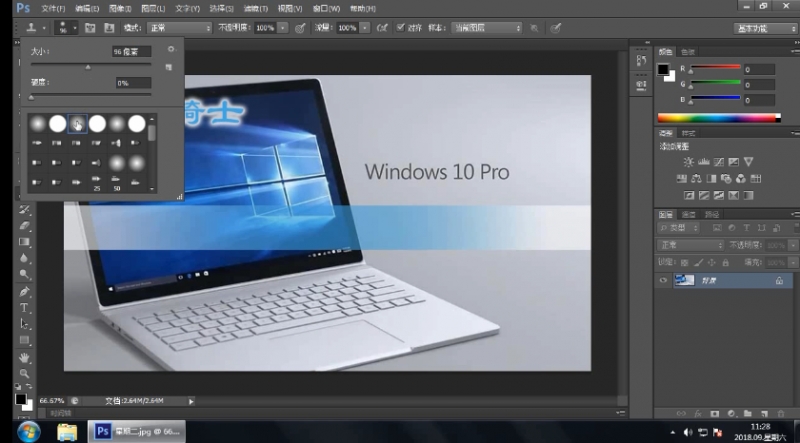800x443 pixels.
Task: Open History panel collapsed icon
Action: click(641, 60)
